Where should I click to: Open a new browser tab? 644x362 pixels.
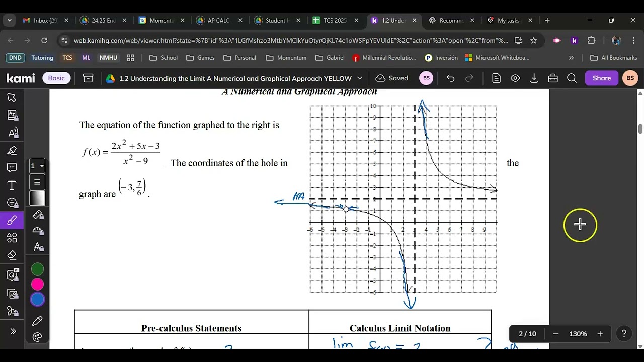click(547, 20)
